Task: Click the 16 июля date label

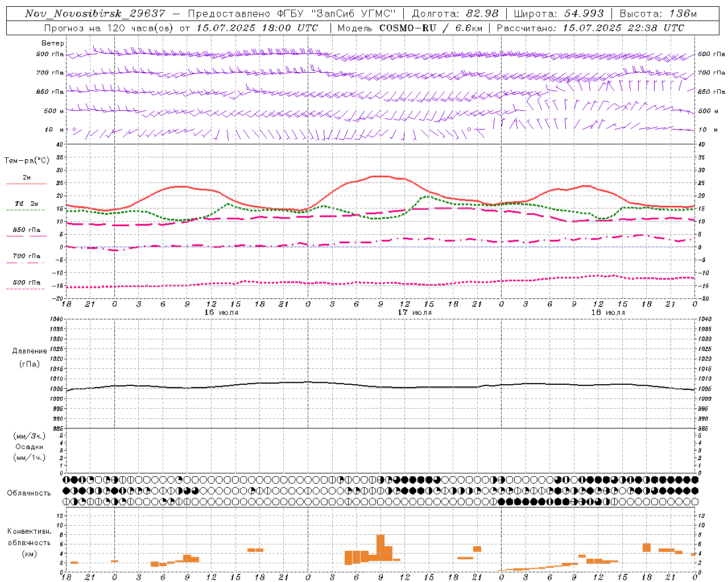Action: (221, 313)
